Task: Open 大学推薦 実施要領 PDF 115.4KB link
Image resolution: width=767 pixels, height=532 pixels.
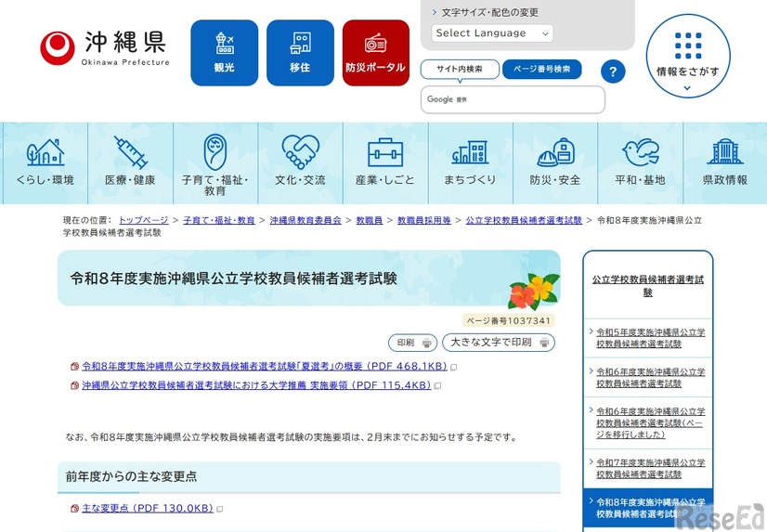Action: tap(257, 385)
